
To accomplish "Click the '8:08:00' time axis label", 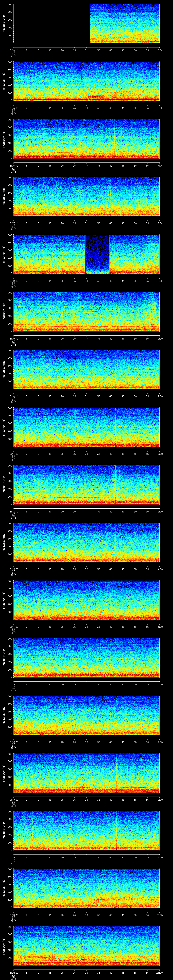I will pos(14,281).
